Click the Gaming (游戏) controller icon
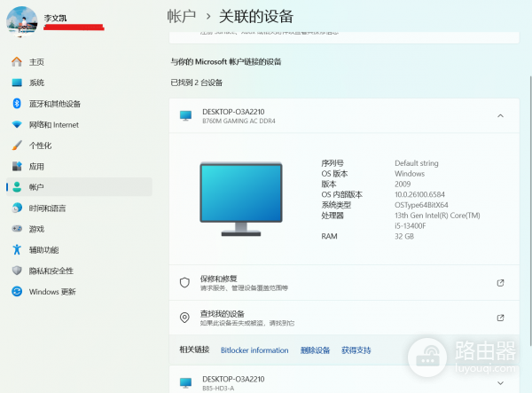 (x=17, y=229)
